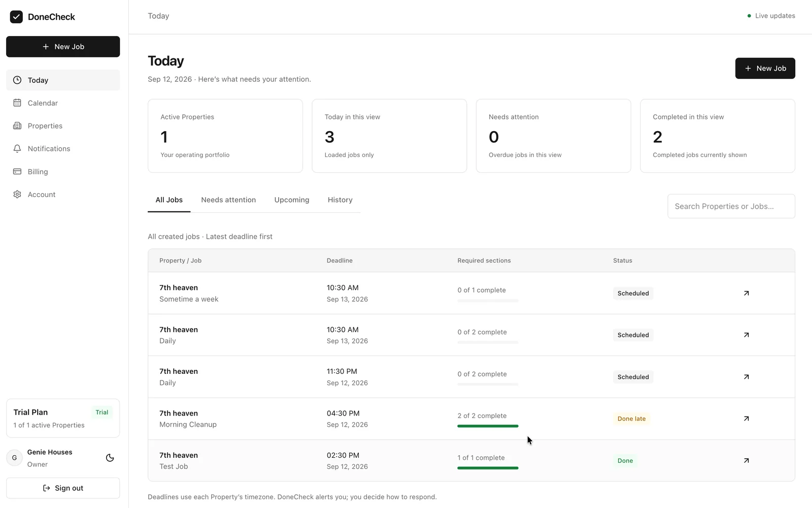Click the Properties building icon in sidebar
Image resolution: width=812 pixels, height=508 pixels.
pos(17,126)
